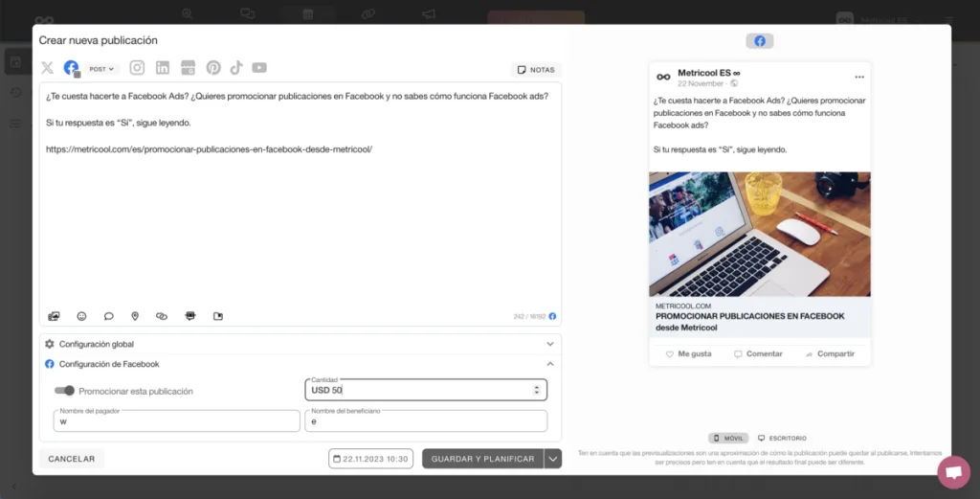Open the emoji picker

[81, 316]
